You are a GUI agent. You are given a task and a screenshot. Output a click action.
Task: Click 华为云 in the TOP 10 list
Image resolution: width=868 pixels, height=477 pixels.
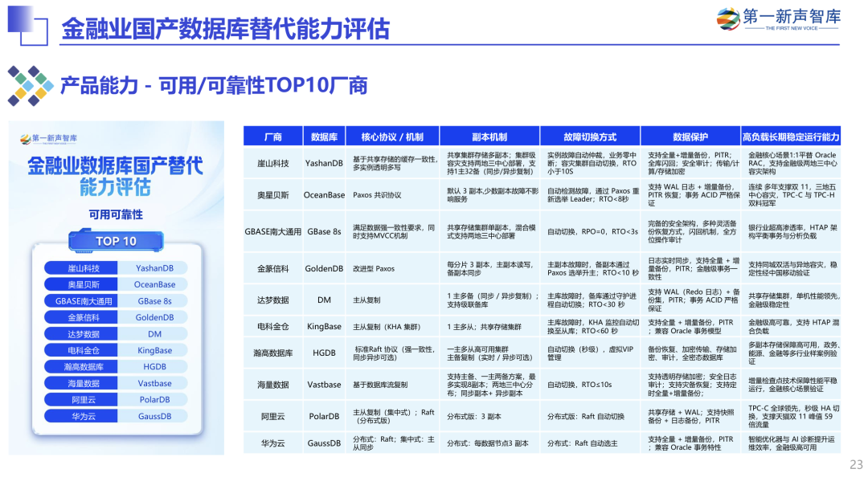81,416
